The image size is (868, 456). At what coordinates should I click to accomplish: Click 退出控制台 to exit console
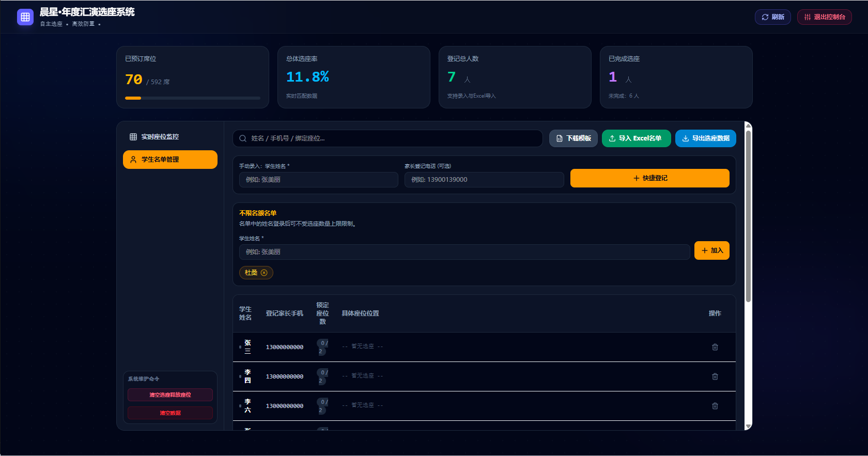tap(825, 17)
